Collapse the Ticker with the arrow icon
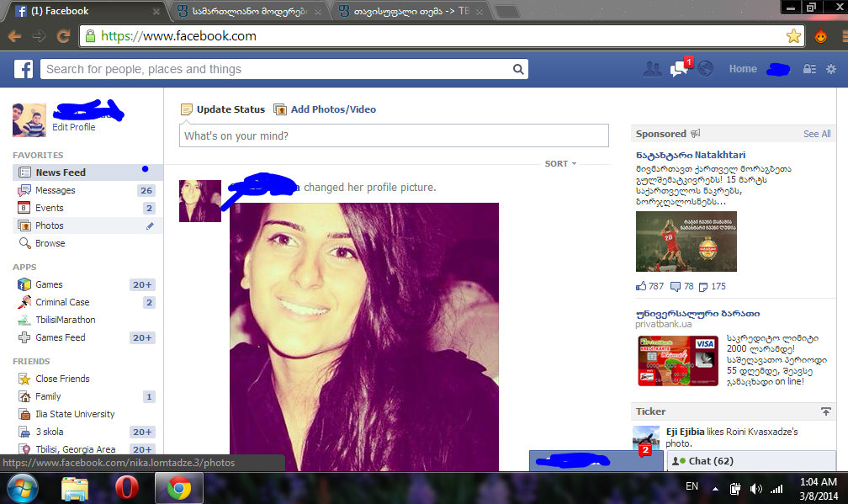Image resolution: width=848 pixels, height=504 pixels. tap(826, 411)
